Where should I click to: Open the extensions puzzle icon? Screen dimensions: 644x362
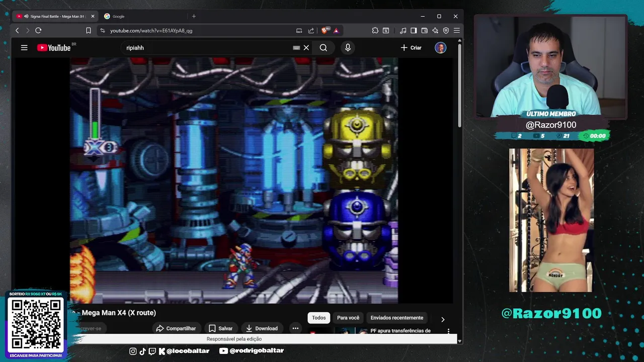point(375,31)
